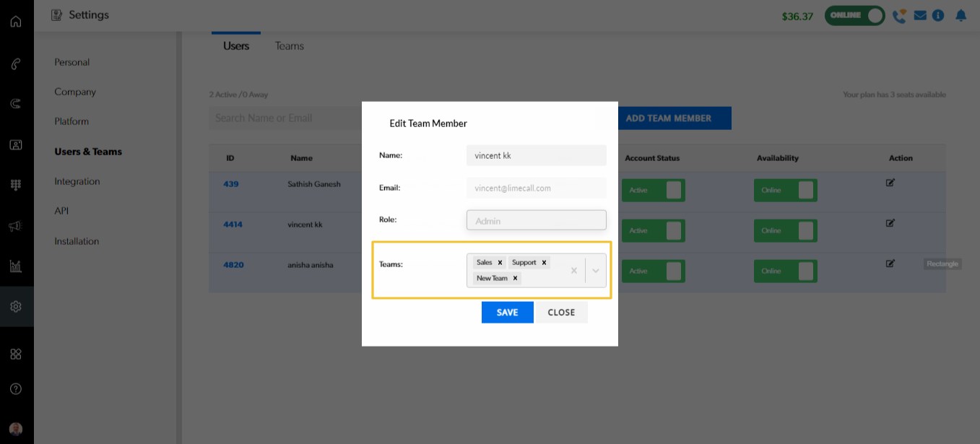The width and height of the screenshot is (980, 444).
Task: Click the settings gear icon in sidebar
Action: point(16,306)
